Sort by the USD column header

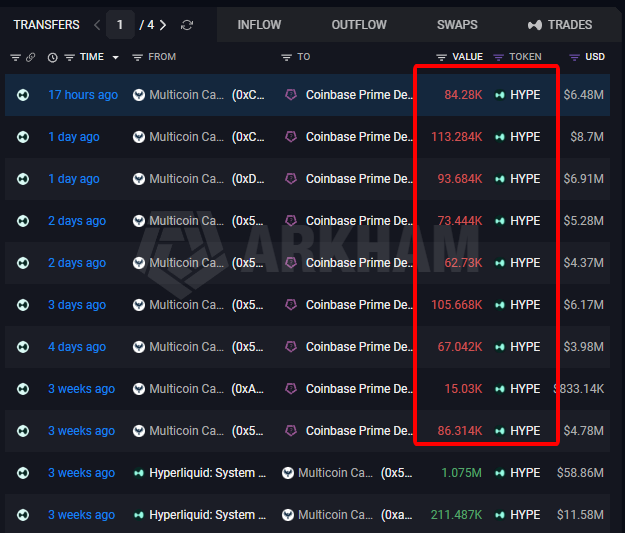pos(595,57)
